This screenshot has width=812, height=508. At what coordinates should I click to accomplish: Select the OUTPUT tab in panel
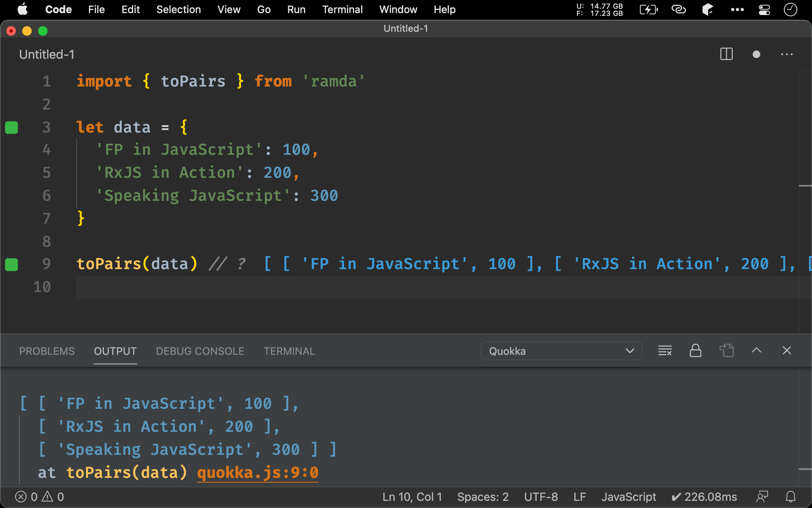click(x=115, y=351)
